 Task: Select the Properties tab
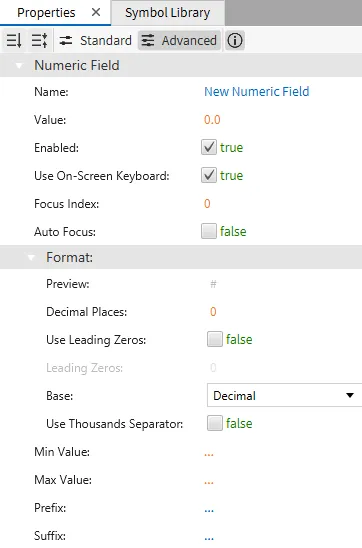coord(46,13)
